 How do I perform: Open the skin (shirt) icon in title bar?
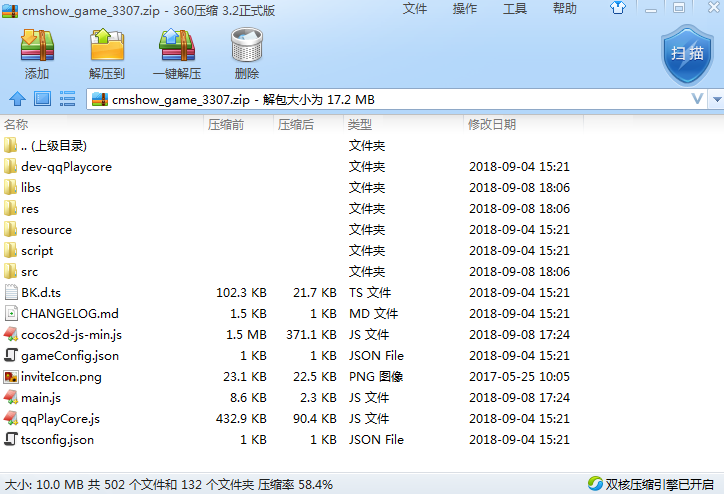point(618,8)
